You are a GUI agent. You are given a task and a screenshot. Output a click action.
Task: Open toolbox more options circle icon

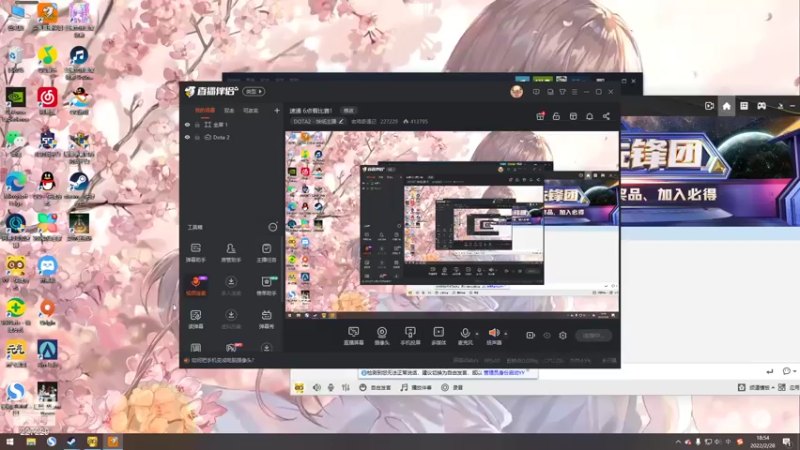tap(273, 227)
